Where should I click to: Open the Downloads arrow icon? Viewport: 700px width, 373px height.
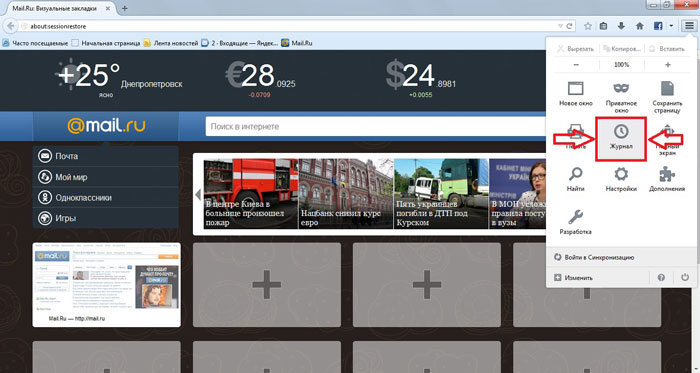pyautogui.click(x=621, y=26)
